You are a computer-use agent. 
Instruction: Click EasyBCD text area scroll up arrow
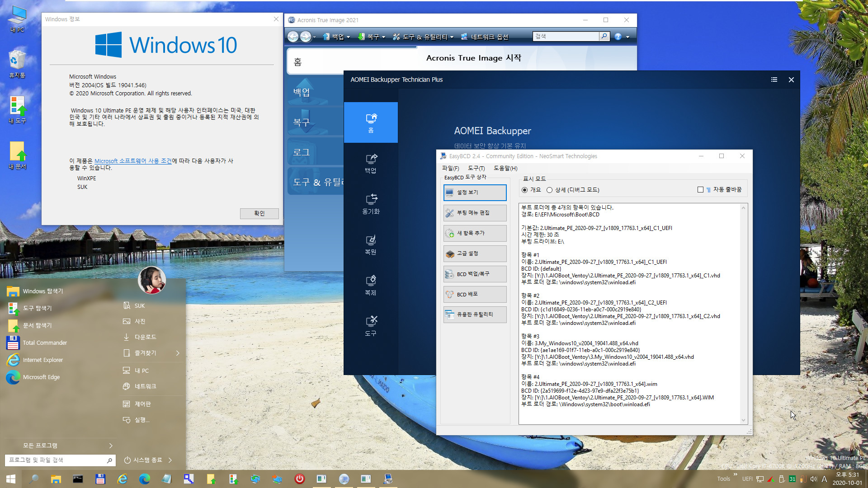[743, 208]
